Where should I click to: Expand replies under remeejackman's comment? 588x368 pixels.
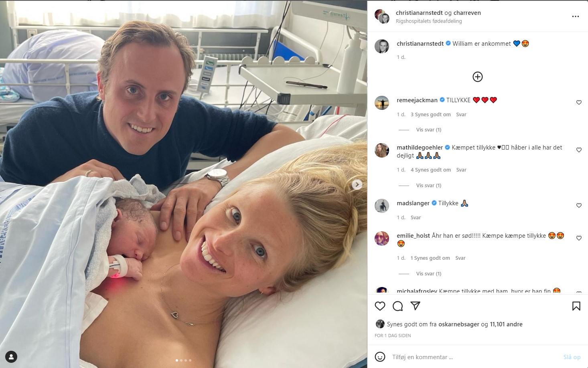428,129
